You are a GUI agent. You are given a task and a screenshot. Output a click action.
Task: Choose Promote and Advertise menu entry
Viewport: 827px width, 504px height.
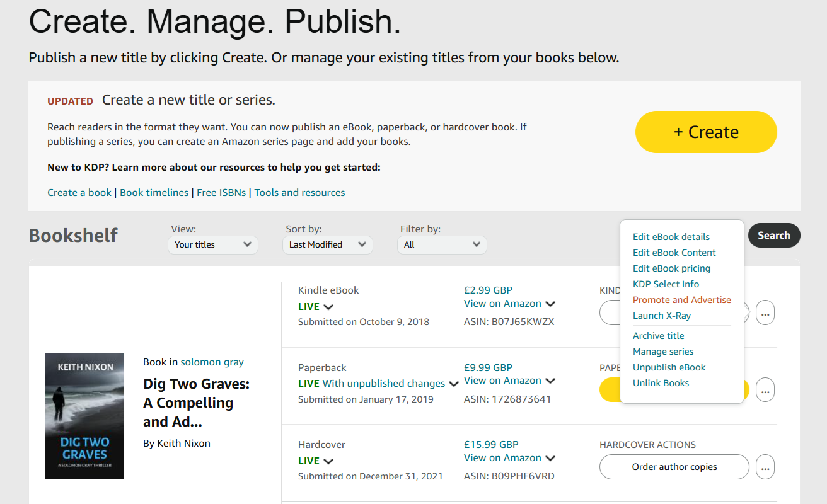tap(681, 300)
